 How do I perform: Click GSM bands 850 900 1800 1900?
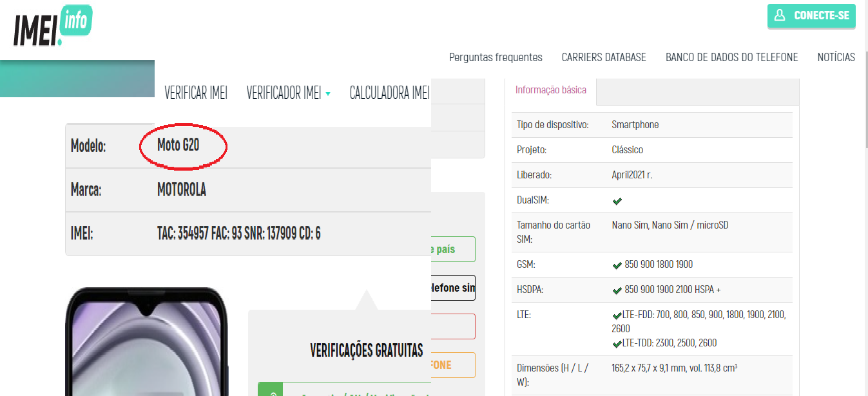pyautogui.click(x=659, y=265)
